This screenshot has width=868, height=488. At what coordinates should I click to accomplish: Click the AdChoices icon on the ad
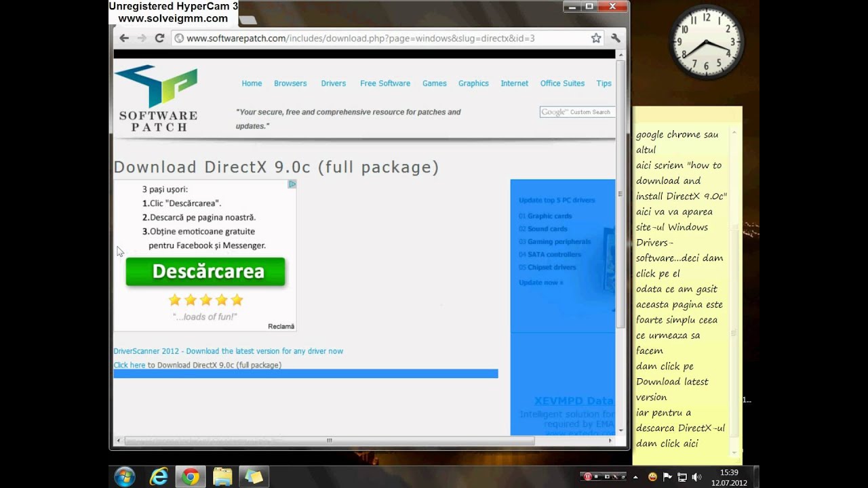[292, 184]
